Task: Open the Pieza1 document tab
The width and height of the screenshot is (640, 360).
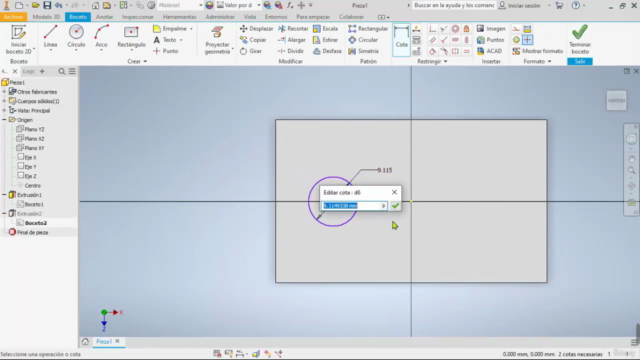Action: click(104, 341)
